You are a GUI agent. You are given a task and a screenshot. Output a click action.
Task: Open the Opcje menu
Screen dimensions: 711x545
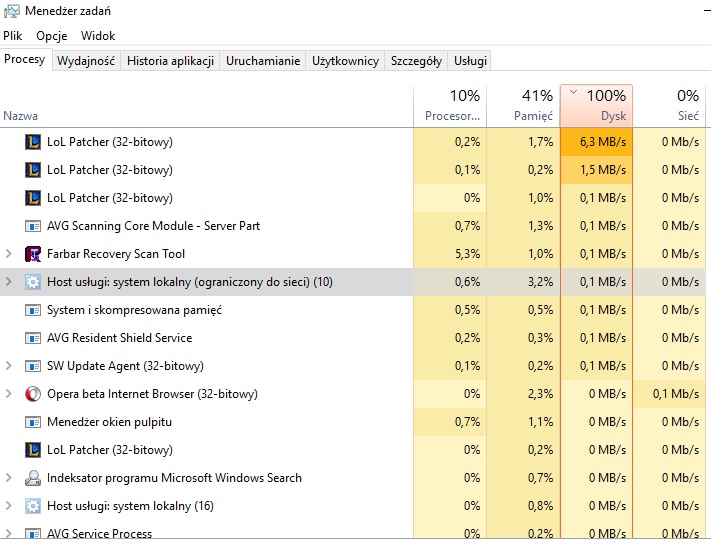tap(52, 36)
